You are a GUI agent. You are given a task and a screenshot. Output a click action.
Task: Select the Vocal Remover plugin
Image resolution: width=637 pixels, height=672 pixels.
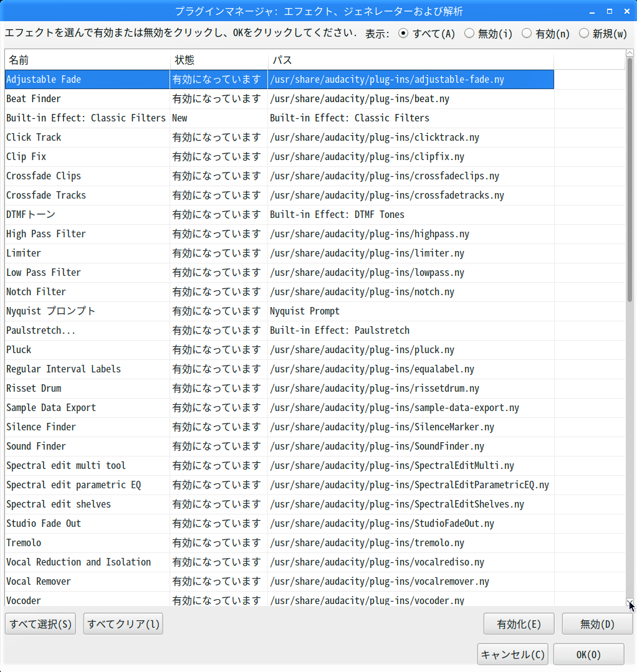39,581
